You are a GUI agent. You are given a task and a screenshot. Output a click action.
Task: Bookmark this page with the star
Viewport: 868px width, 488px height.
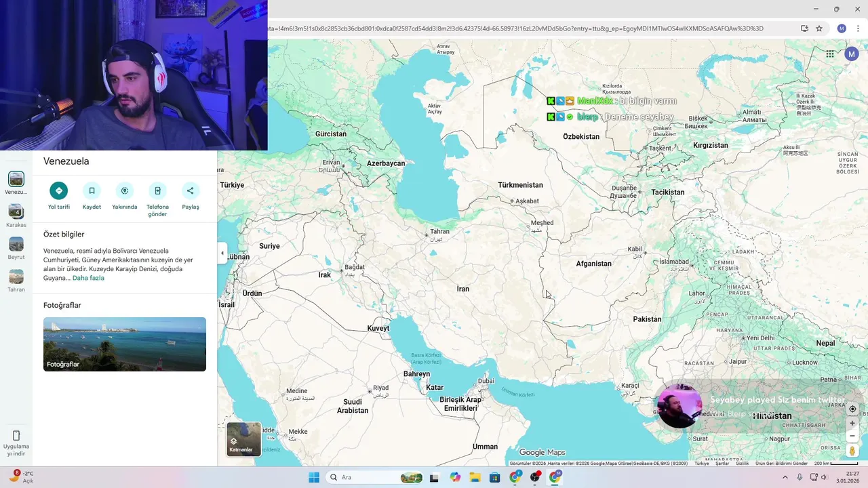coord(819,28)
